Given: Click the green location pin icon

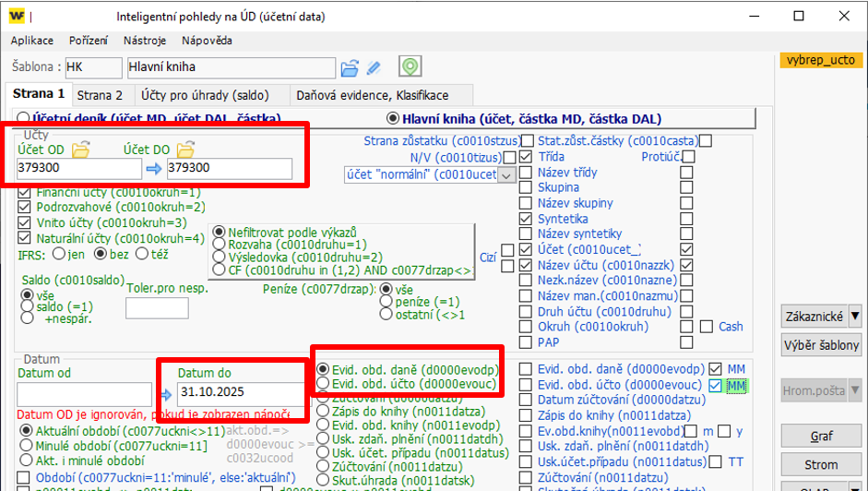Looking at the screenshot, I should pyautogui.click(x=410, y=67).
